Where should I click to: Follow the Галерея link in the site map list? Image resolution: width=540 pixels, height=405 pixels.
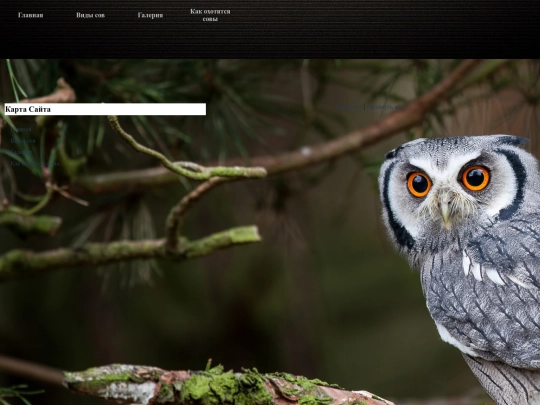pos(21,152)
